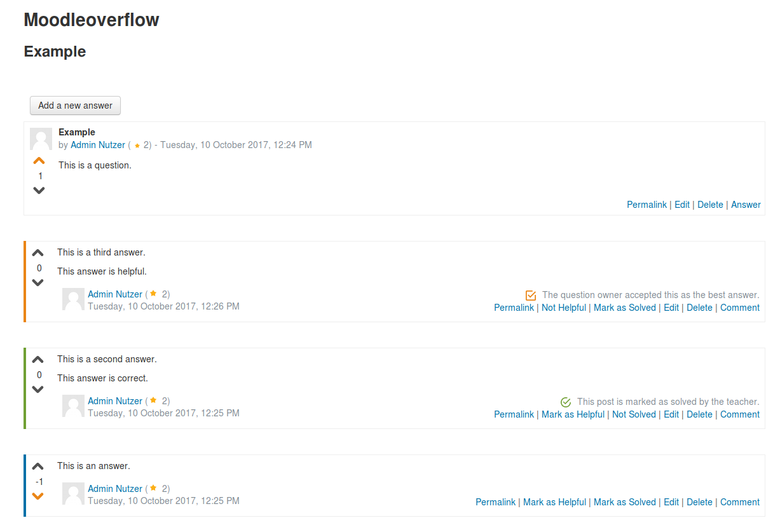The image size is (773, 532).
Task: Upvote the third answer
Action: pyautogui.click(x=38, y=253)
